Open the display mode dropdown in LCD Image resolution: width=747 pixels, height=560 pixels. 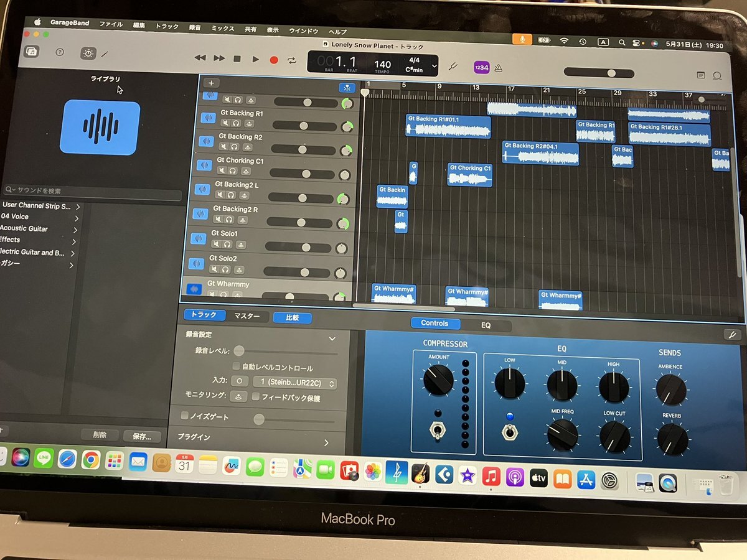pos(434,65)
